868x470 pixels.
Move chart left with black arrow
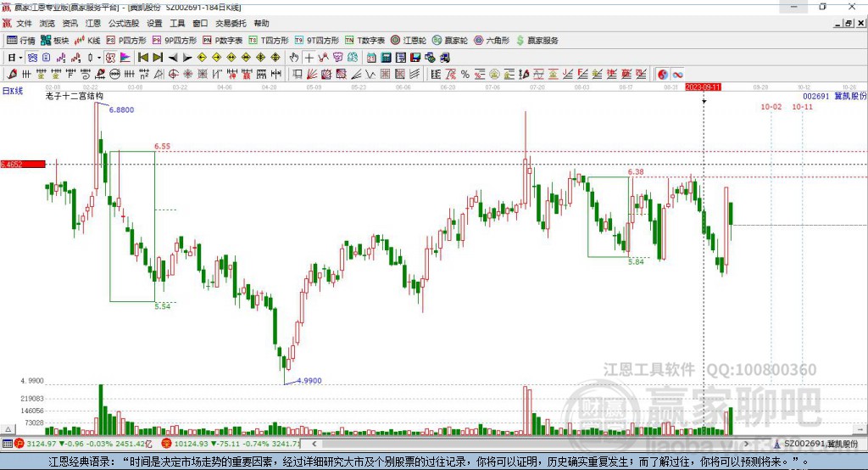pyautogui.click(x=173, y=58)
